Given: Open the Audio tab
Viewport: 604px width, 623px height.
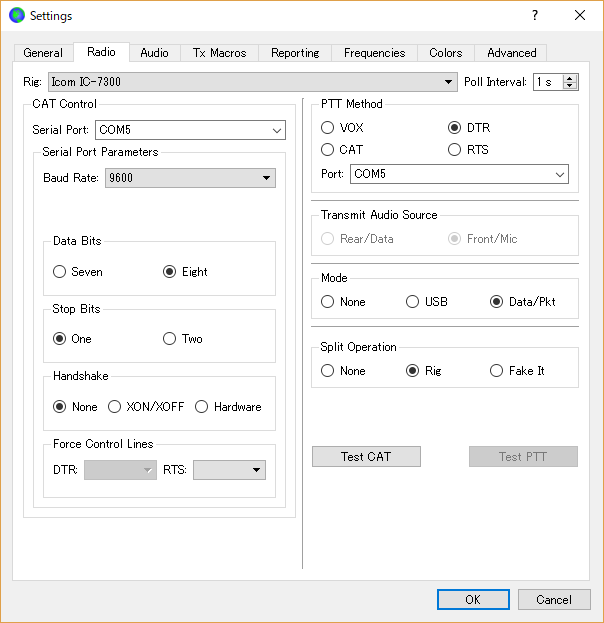Looking at the screenshot, I should coord(155,53).
